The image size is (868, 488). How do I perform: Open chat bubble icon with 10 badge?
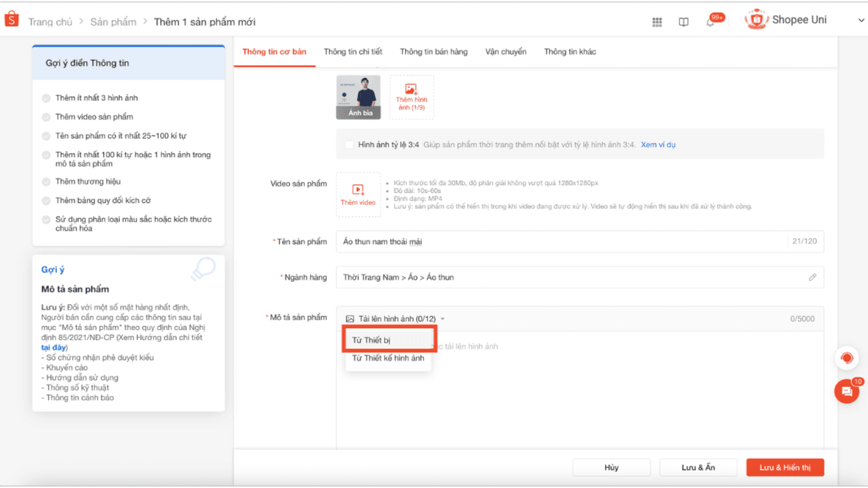click(x=846, y=391)
